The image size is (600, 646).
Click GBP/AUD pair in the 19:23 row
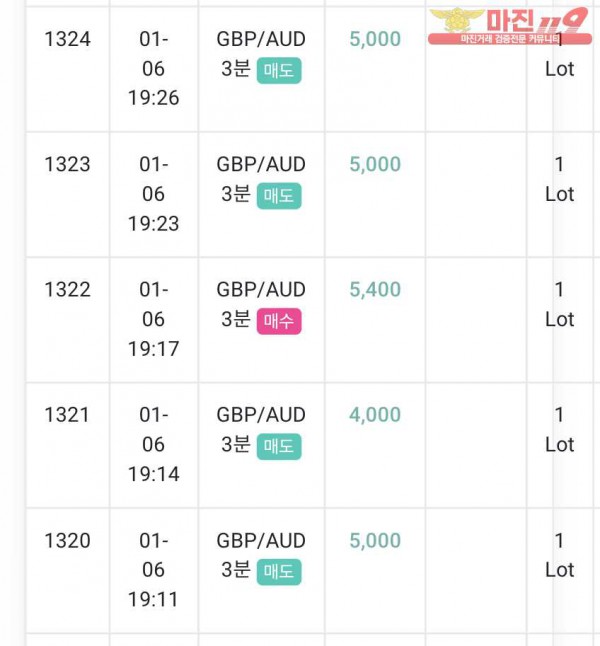(x=261, y=164)
